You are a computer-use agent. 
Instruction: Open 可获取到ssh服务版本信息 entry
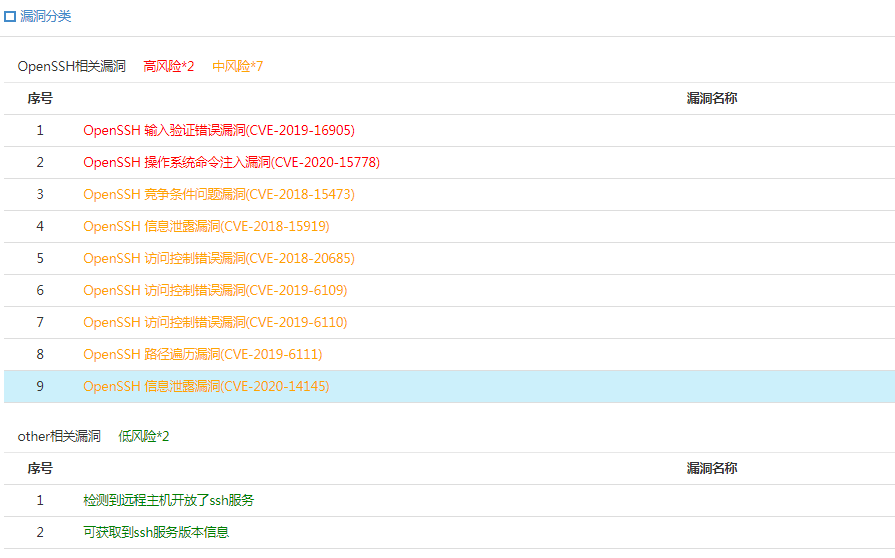(156, 532)
